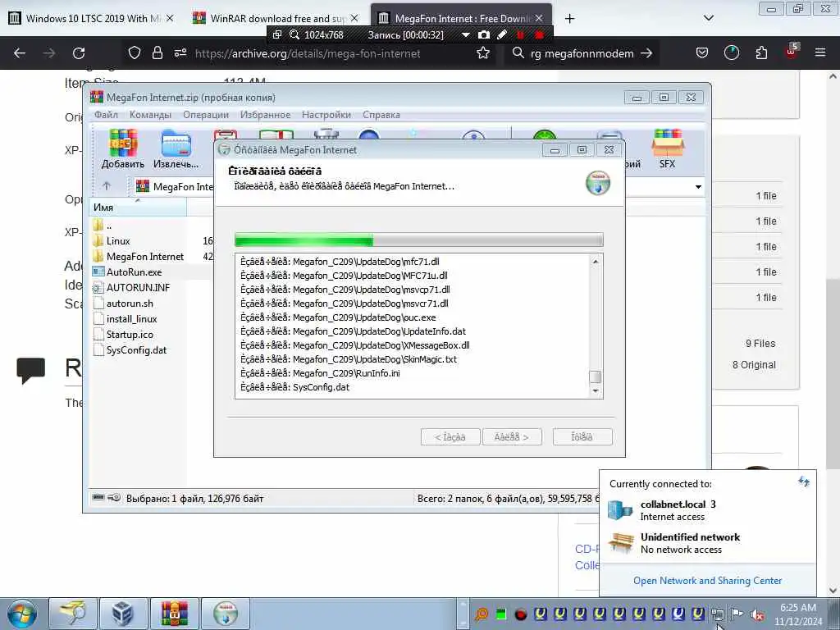Click the MegaFon installer taskbar button
This screenshot has height=630, width=840.
[226, 614]
